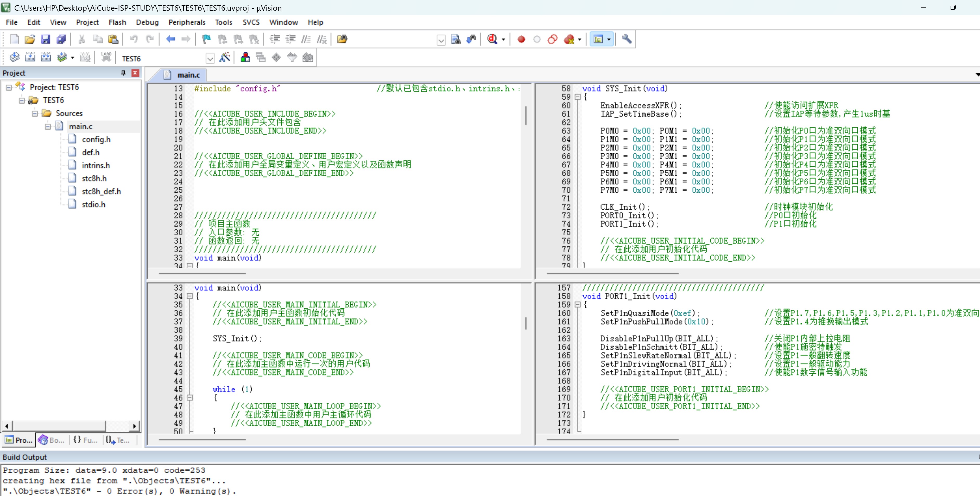The height and width of the screenshot is (496, 980).
Task: Open the Project menu
Action: (87, 22)
